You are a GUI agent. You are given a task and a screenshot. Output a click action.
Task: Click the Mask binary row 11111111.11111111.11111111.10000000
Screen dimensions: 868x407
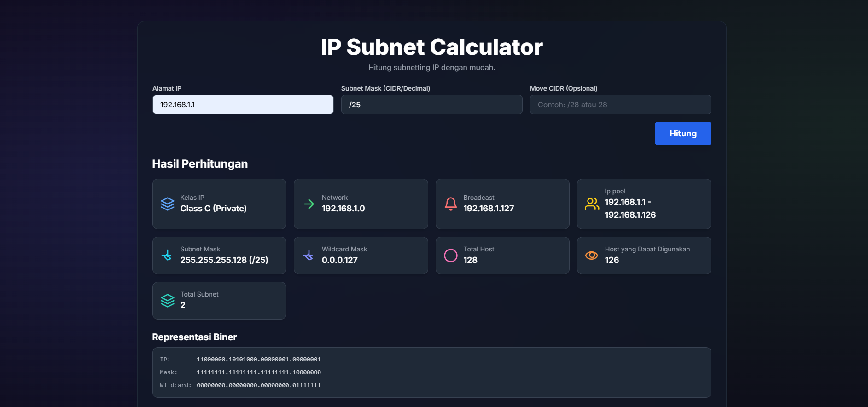tap(259, 372)
